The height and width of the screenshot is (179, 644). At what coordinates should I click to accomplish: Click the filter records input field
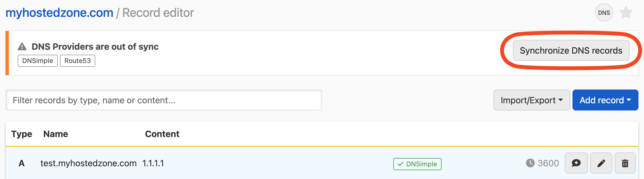pyautogui.click(x=164, y=100)
